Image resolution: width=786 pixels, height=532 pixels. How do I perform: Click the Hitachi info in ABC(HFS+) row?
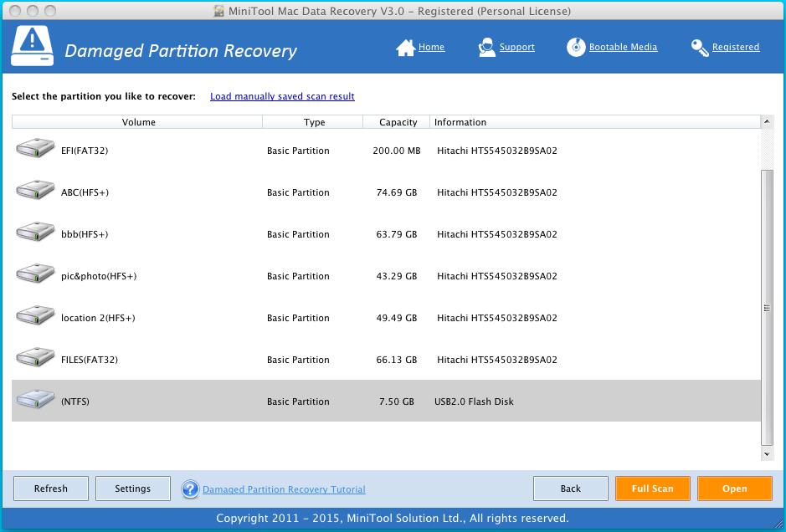(x=496, y=192)
